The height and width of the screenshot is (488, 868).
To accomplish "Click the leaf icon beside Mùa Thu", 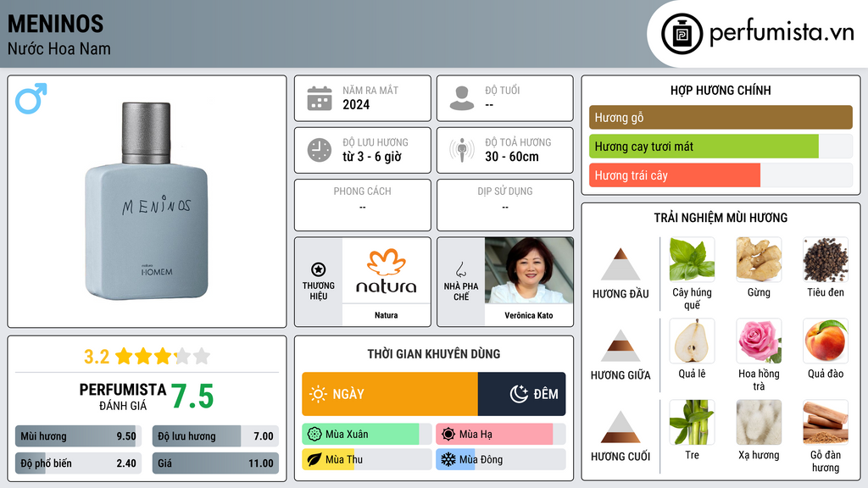I will tap(314, 459).
